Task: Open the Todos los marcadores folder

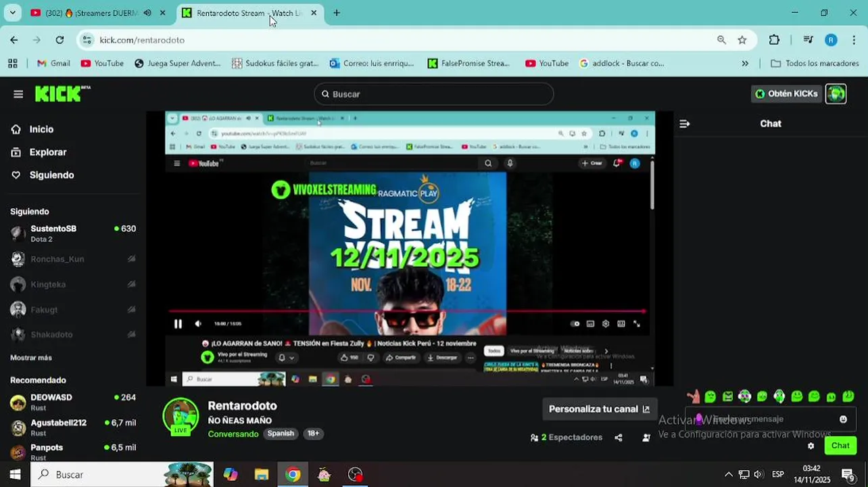Action: [x=815, y=63]
